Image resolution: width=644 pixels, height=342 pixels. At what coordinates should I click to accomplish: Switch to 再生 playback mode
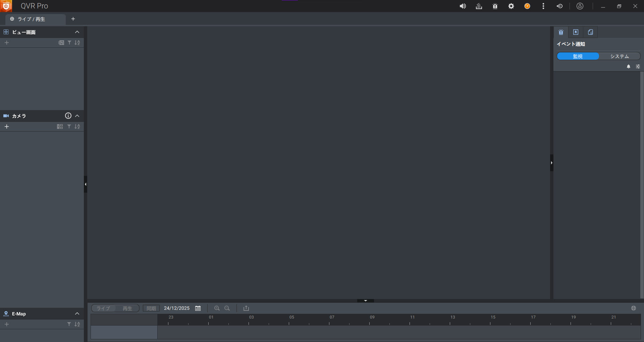pos(127,308)
